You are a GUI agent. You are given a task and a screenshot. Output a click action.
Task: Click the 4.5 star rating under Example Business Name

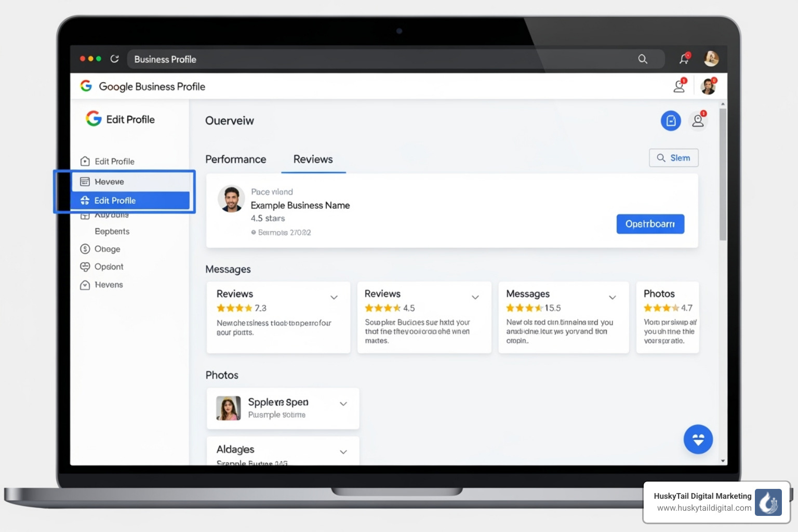click(x=268, y=218)
